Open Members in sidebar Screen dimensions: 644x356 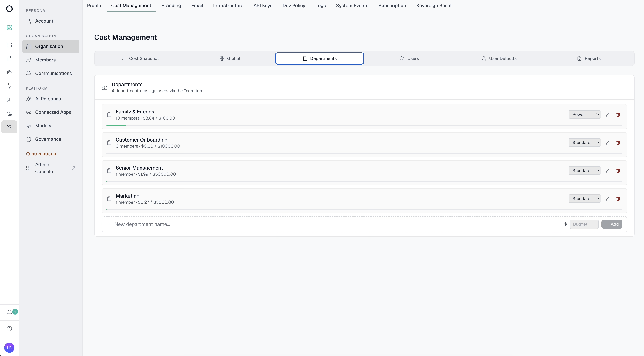coord(51,60)
